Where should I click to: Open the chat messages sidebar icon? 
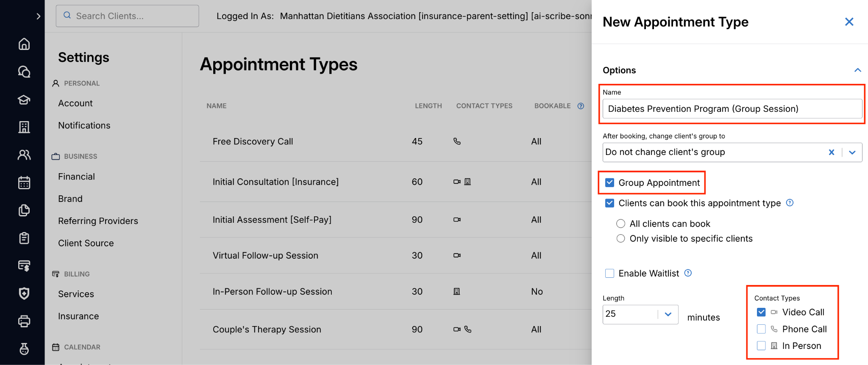[x=24, y=72]
